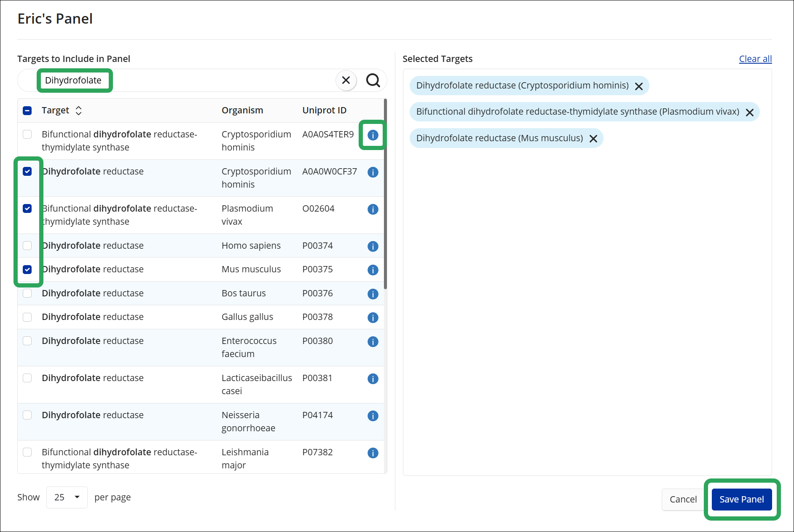Click the Cancel button
Screen dimensions: 794x532
coord(683,499)
